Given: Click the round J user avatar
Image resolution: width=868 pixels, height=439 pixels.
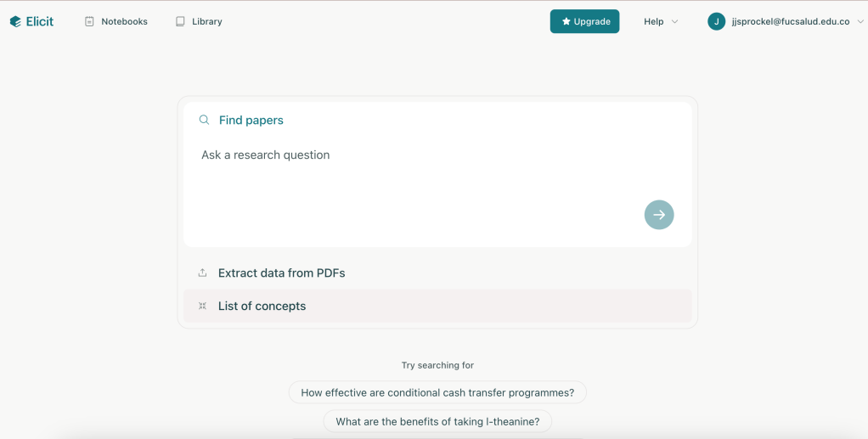Looking at the screenshot, I should coord(716,21).
